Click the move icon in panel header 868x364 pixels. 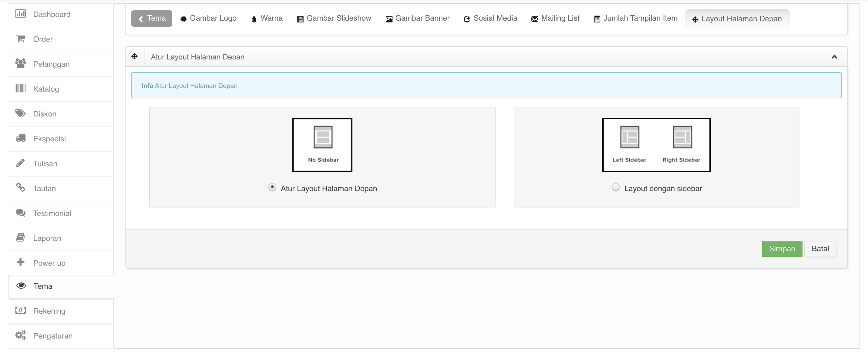[134, 56]
